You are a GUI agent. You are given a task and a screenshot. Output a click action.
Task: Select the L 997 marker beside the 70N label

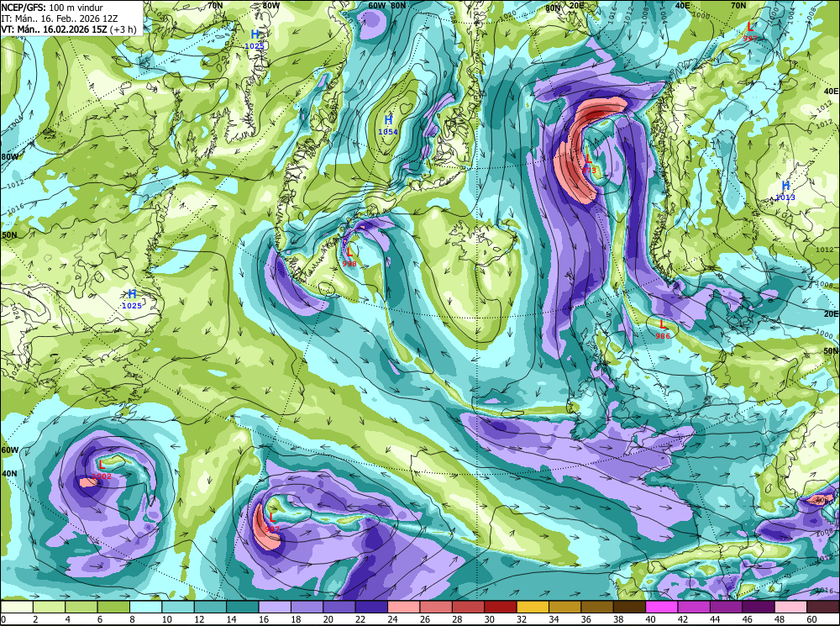(750, 32)
